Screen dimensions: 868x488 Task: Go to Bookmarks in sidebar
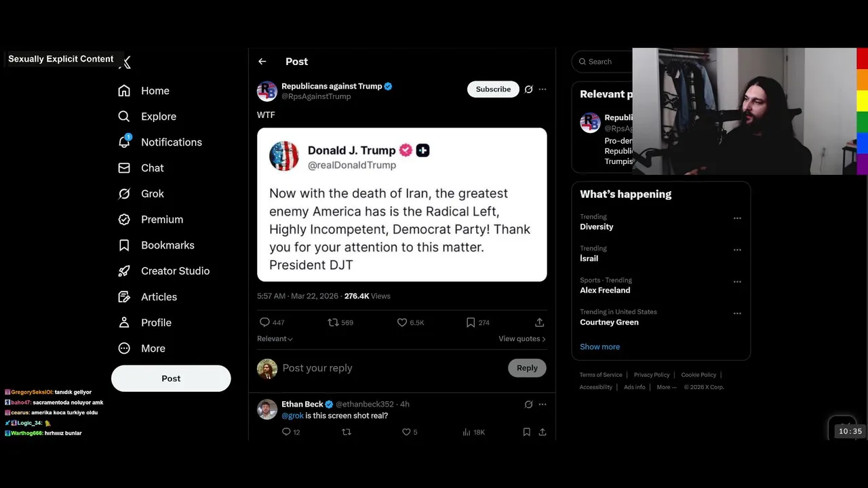[167, 245]
